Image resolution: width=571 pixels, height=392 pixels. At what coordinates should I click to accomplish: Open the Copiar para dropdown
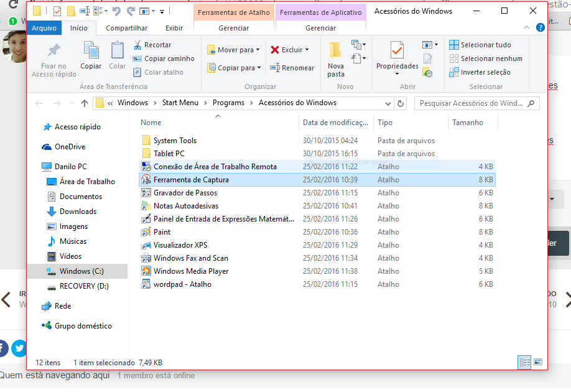point(234,68)
